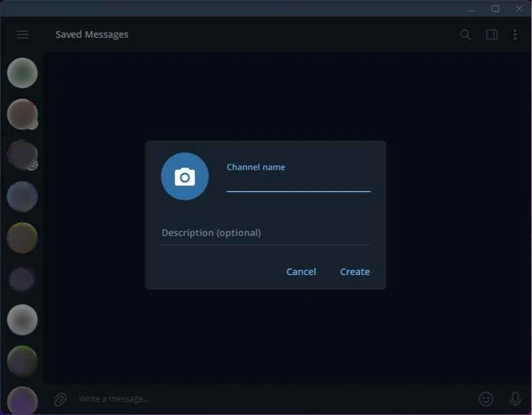Open the Saved Messages header title
The image size is (532, 415).
[x=92, y=34]
